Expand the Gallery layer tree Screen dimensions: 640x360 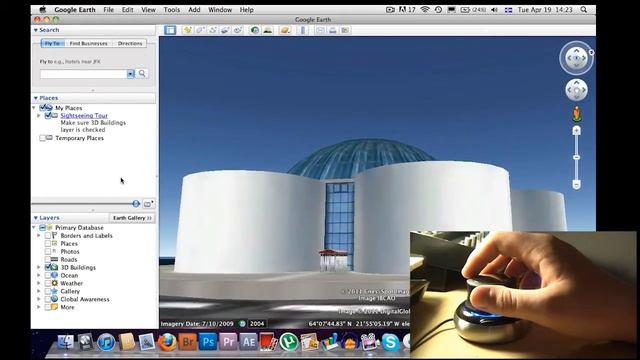(x=39, y=291)
